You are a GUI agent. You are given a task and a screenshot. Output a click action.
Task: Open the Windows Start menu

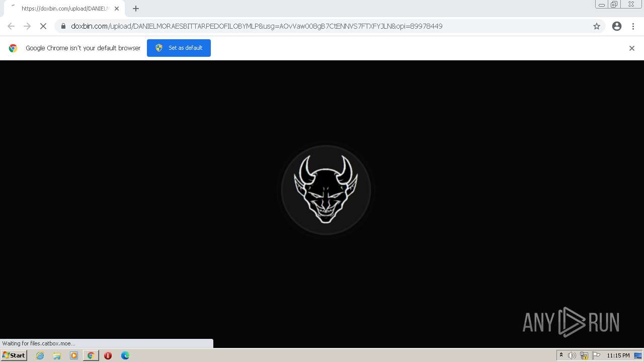[x=14, y=355]
